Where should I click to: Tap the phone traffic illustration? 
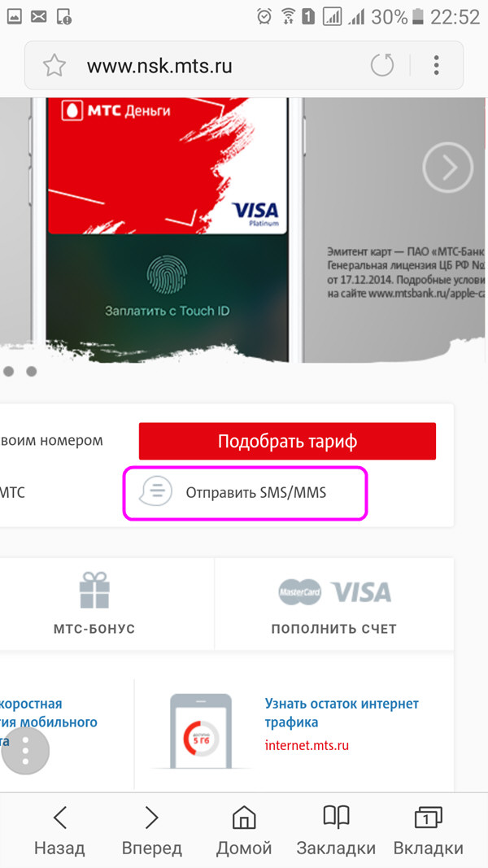[200, 731]
